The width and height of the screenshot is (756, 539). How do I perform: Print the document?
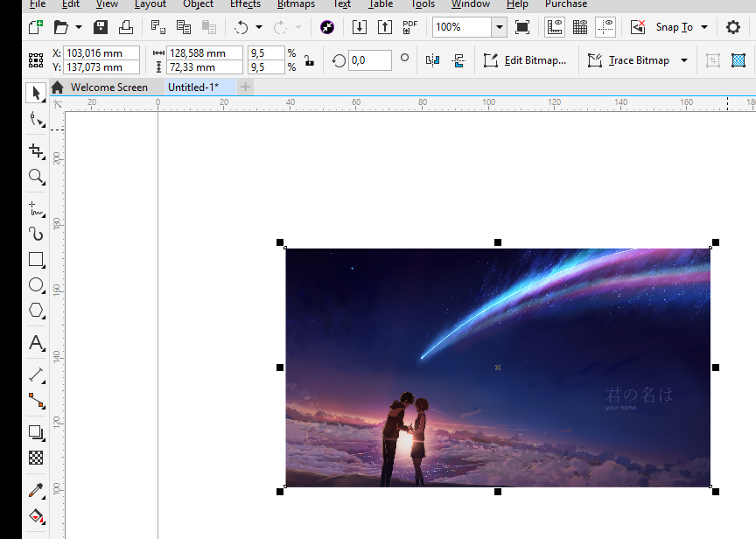126,27
